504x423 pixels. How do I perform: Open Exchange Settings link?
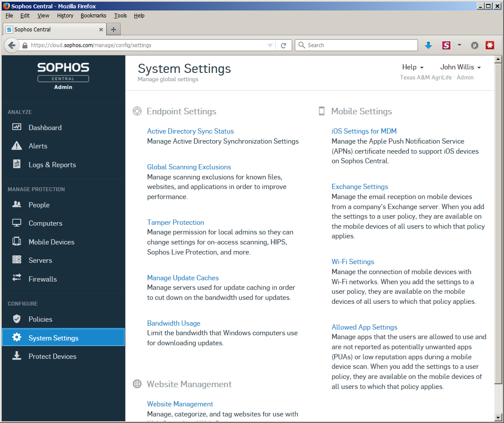[360, 186]
